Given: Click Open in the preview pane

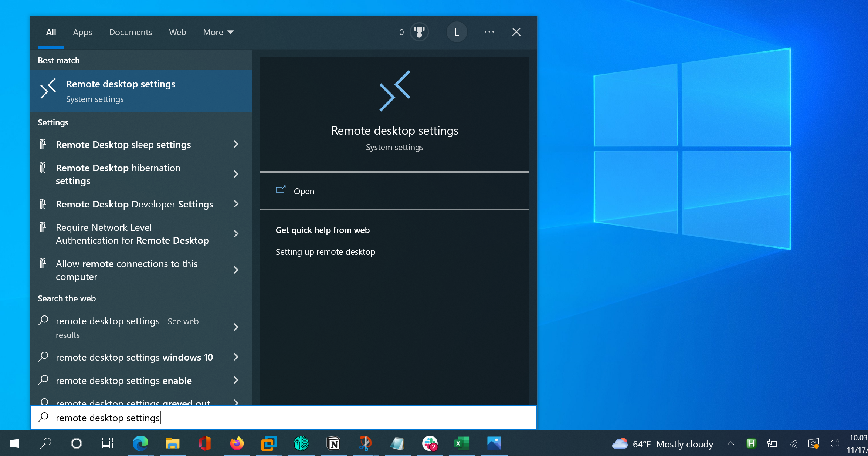Looking at the screenshot, I should pyautogui.click(x=304, y=191).
